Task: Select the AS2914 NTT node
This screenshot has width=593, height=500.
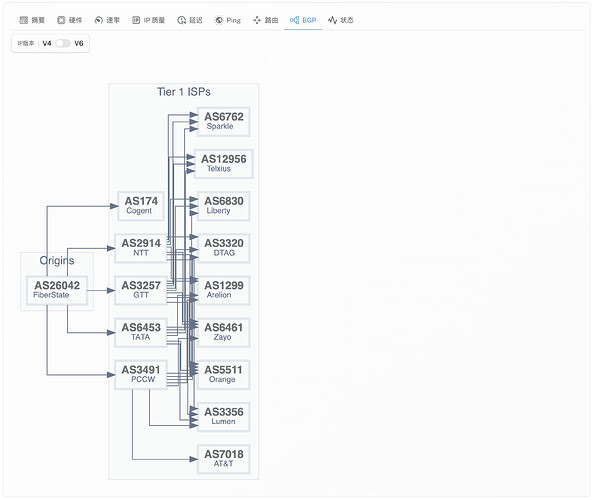Action: [141, 248]
